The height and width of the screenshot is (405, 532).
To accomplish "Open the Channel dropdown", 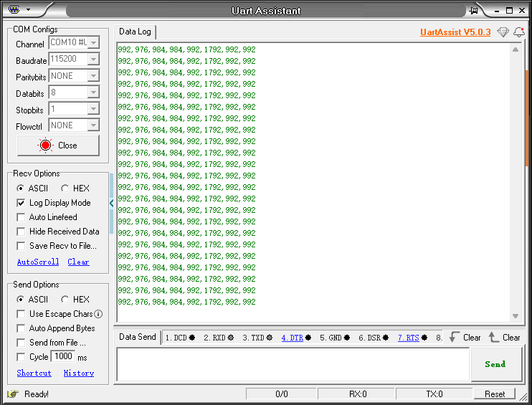I will coord(93,42).
